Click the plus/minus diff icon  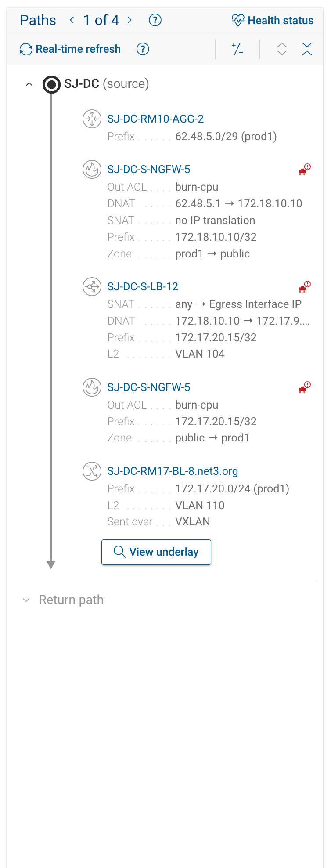pyautogui.click(x=237, y=49)
